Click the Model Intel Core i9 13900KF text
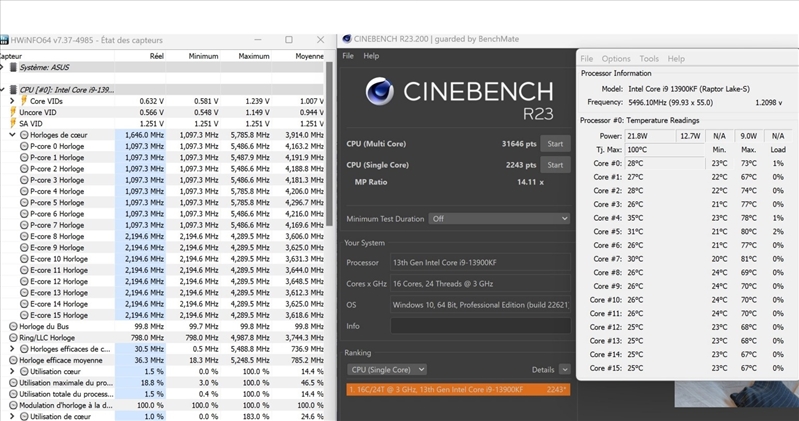Viewport: 799px width, 421px height. tap(689, 89)
